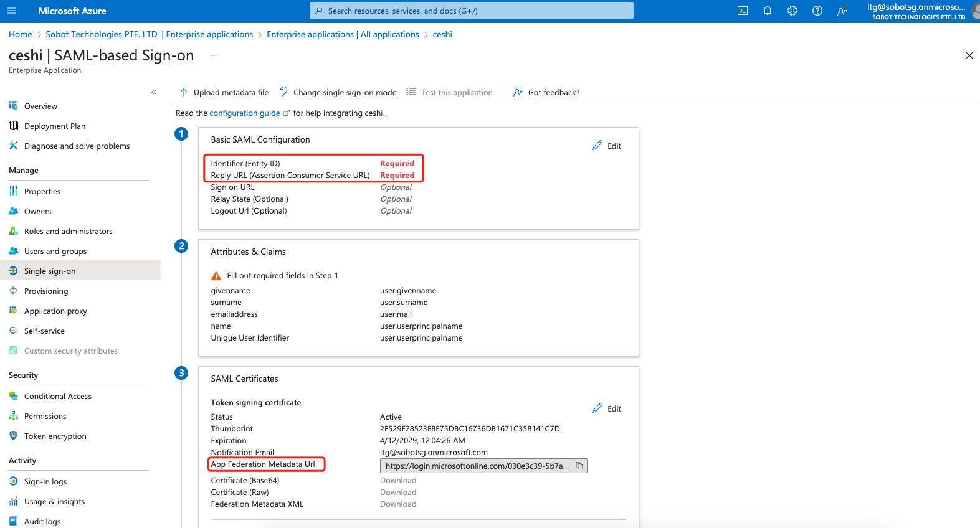
Task: Click the Unique User Identifier claim name
Action: pyautogui.click(x=250, y=337)
